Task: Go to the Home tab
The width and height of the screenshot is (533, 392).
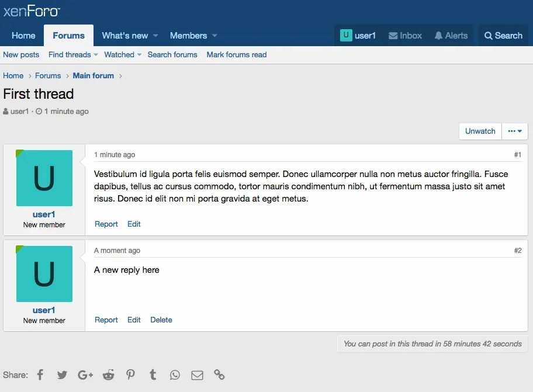Action: pos(23,36)
